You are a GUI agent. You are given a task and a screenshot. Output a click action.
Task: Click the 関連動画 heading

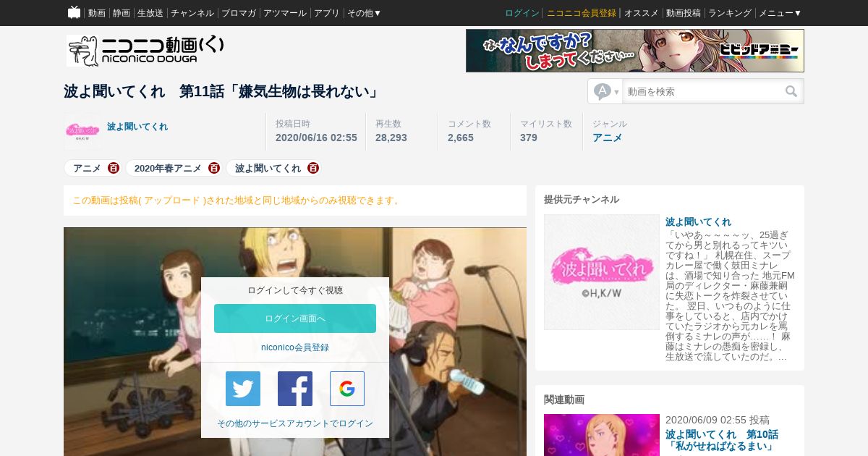coord(564,399)
